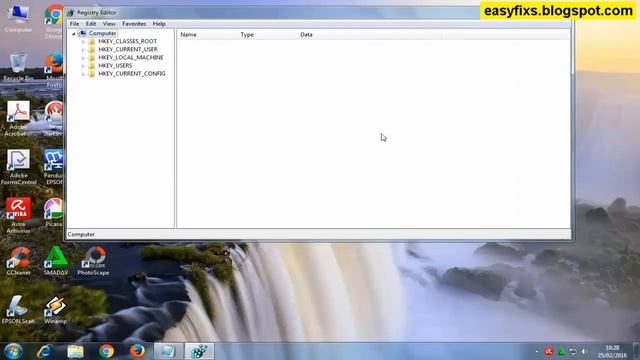This screenshot has height=360, width=640.
Task: Expand the HKEY_CURRENT_USER arrow
Action: pyautogui.click(x=84, y=50)
